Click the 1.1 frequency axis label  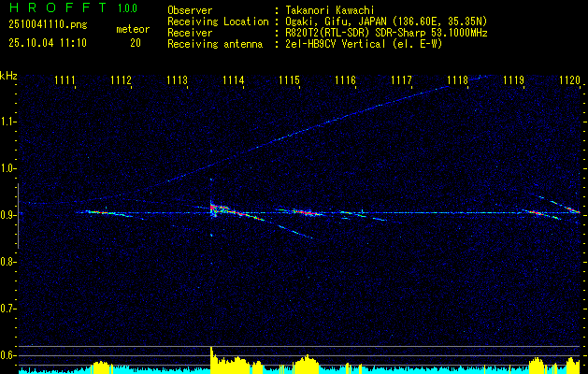7,122
